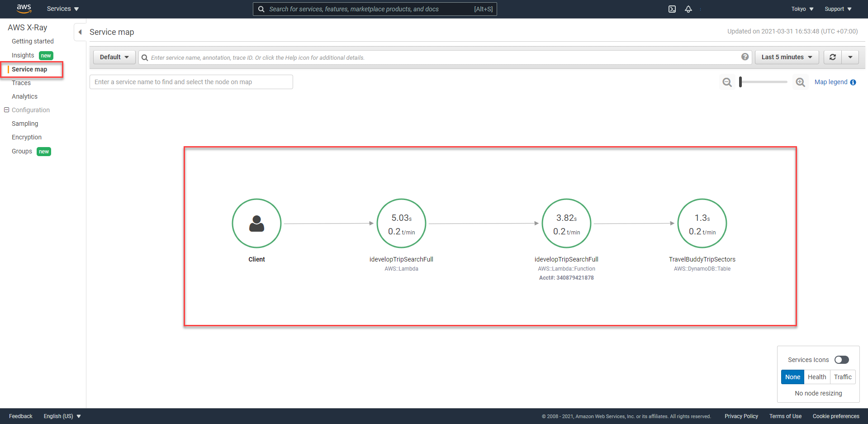Open Traces in sidebar

coord(21,83)
